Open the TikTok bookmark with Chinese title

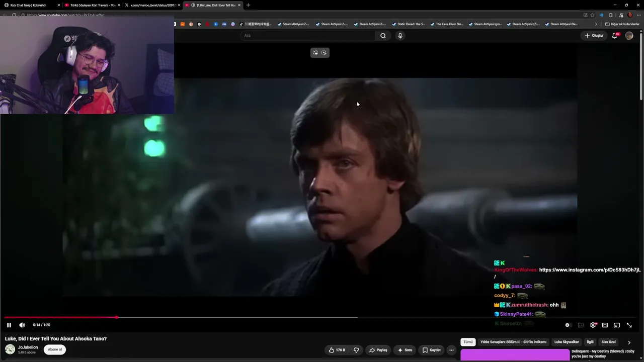(x=255, y=24)
